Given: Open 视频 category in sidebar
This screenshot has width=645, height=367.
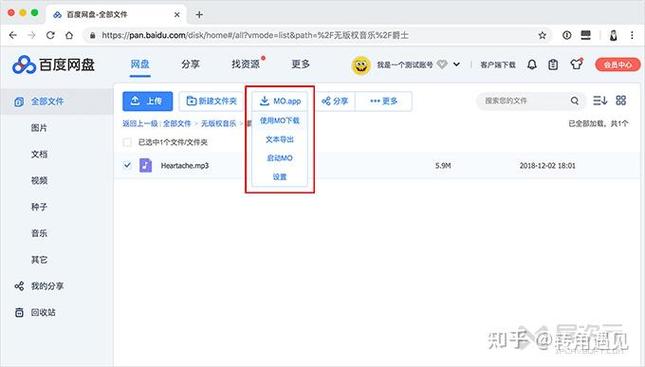Looking at the screenshot, I should 39,180.
